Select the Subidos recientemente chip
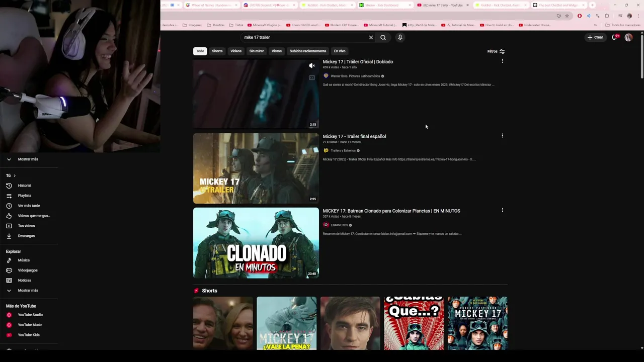Viewport: 644px width, 362px height. point(308,51)
